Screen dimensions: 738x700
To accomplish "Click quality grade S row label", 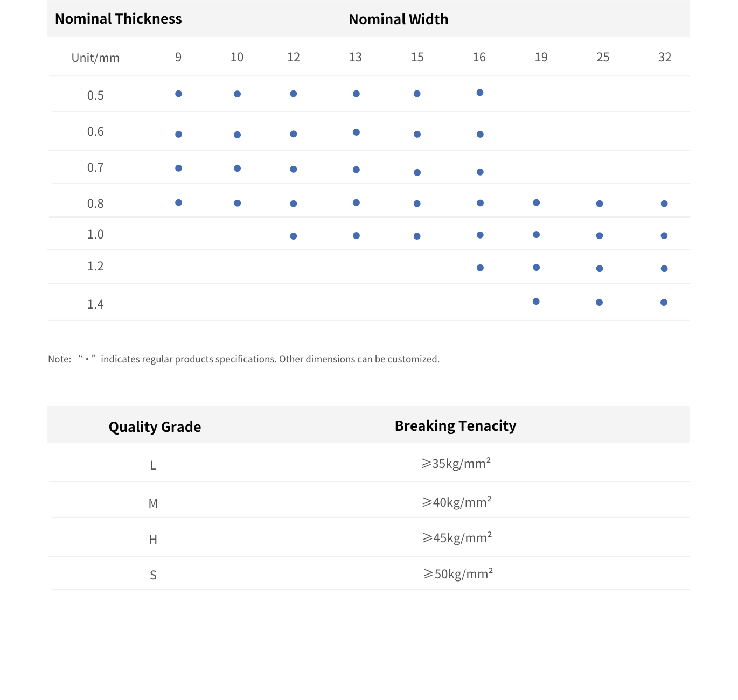I will (x=153, y=575).
